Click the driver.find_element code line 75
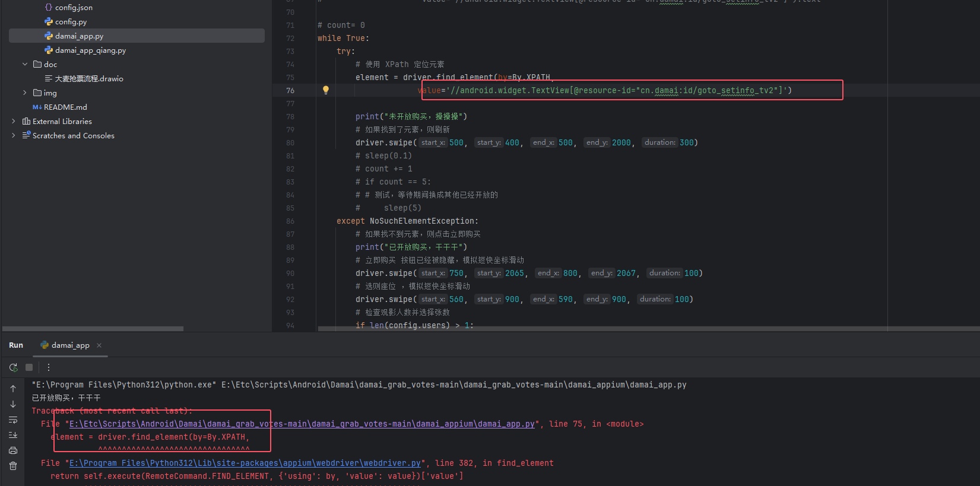 pos(454,77)
